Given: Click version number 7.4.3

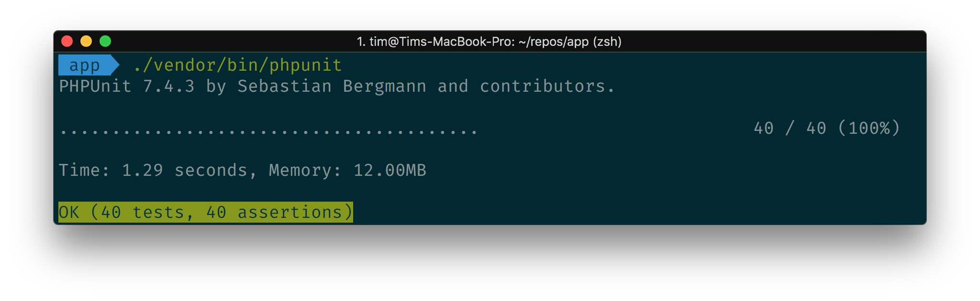Looking at the screenshot, I should [169, 86].
